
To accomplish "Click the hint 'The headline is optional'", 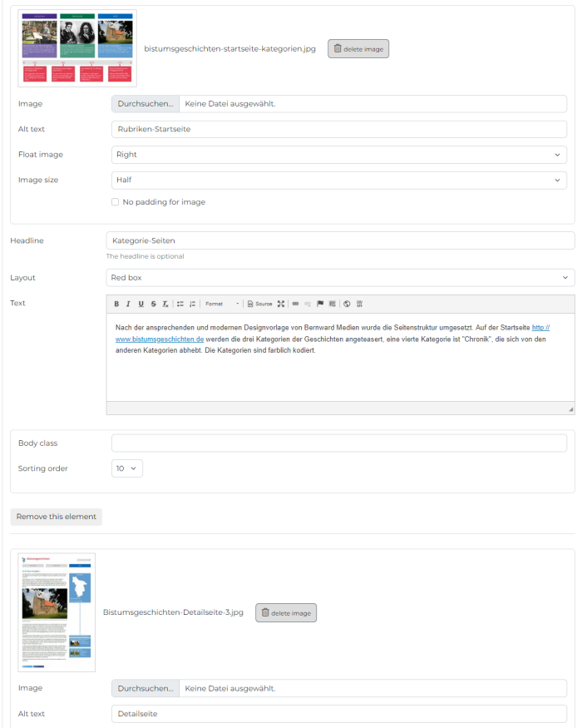I will pos(145,256).
